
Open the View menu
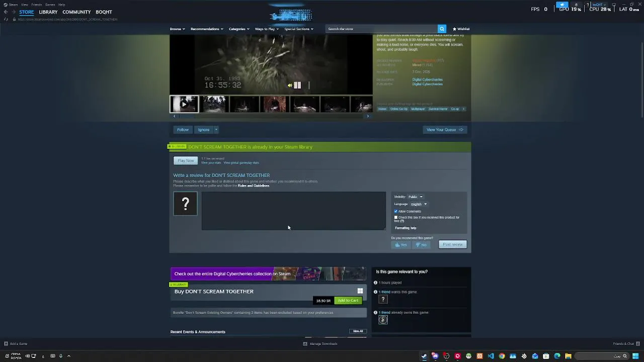(24, 5)
